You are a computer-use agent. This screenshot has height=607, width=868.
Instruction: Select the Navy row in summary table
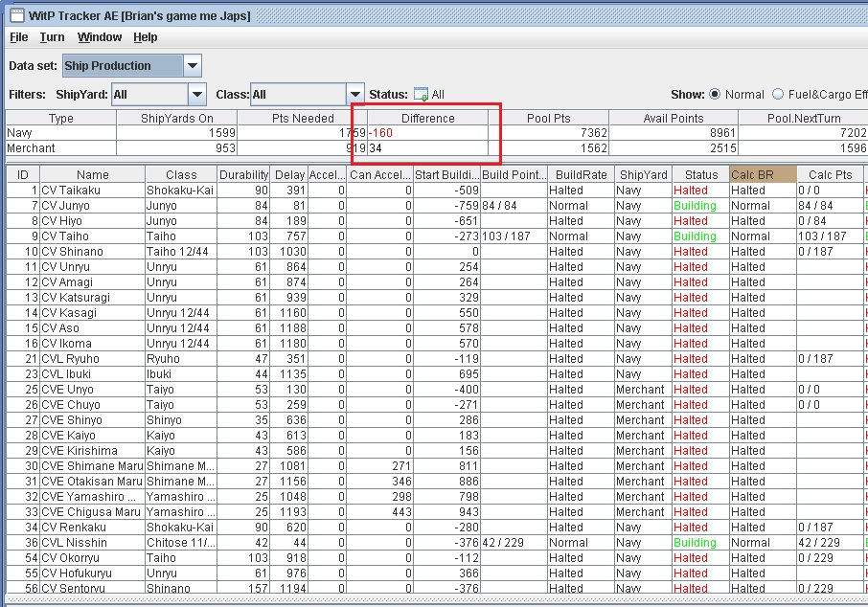[x=436, y=133]
